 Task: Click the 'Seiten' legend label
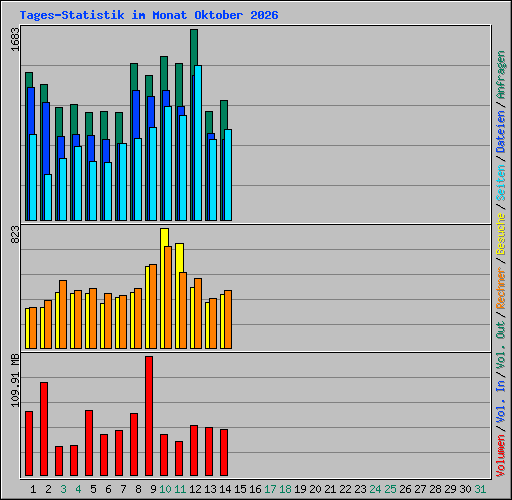pos(501,183)
